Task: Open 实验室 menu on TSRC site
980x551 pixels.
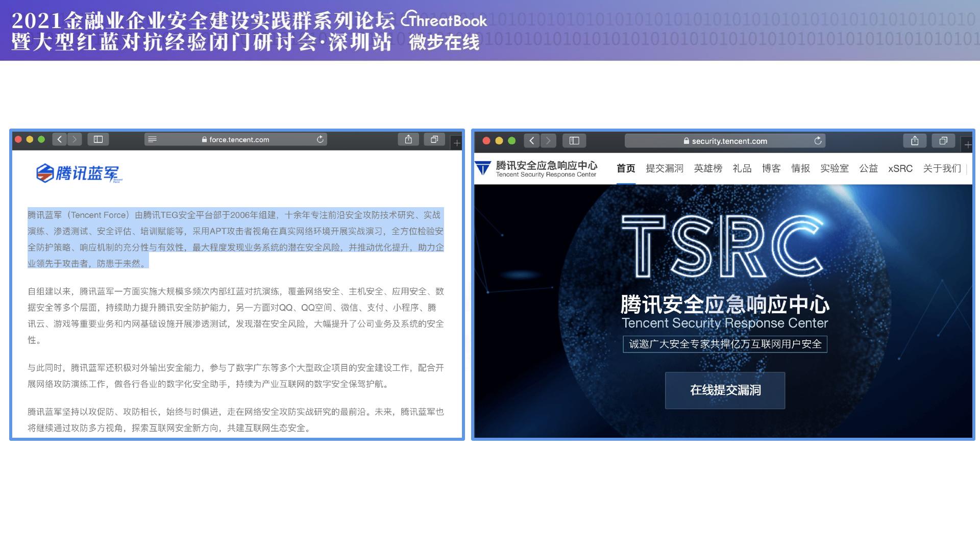Action: (834, 168)
